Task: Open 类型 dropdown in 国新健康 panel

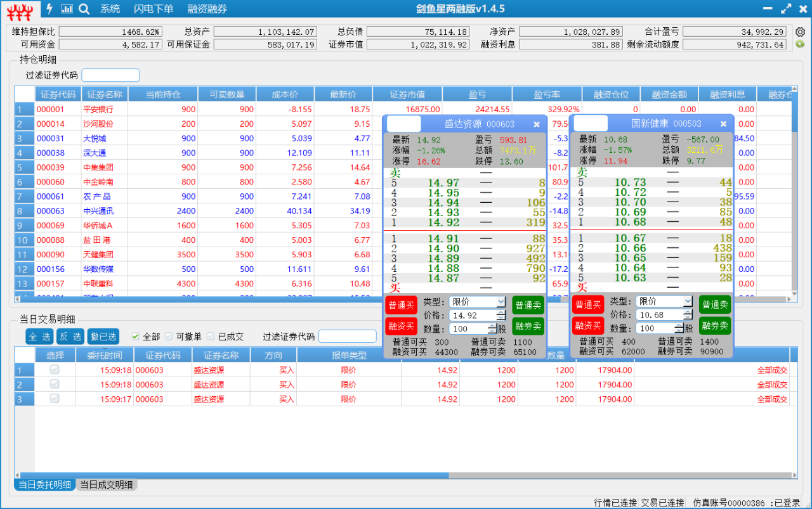Action: [687, 302]
